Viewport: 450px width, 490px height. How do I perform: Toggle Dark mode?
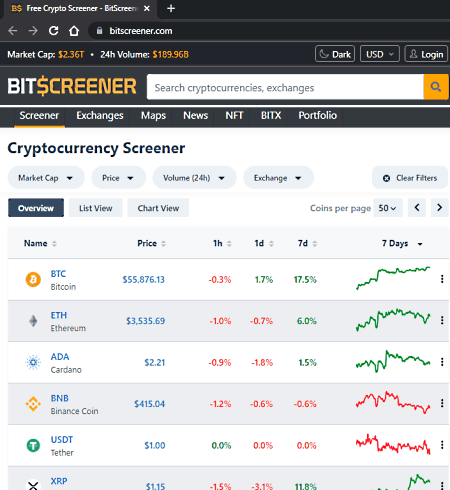(x=335, y=54)
